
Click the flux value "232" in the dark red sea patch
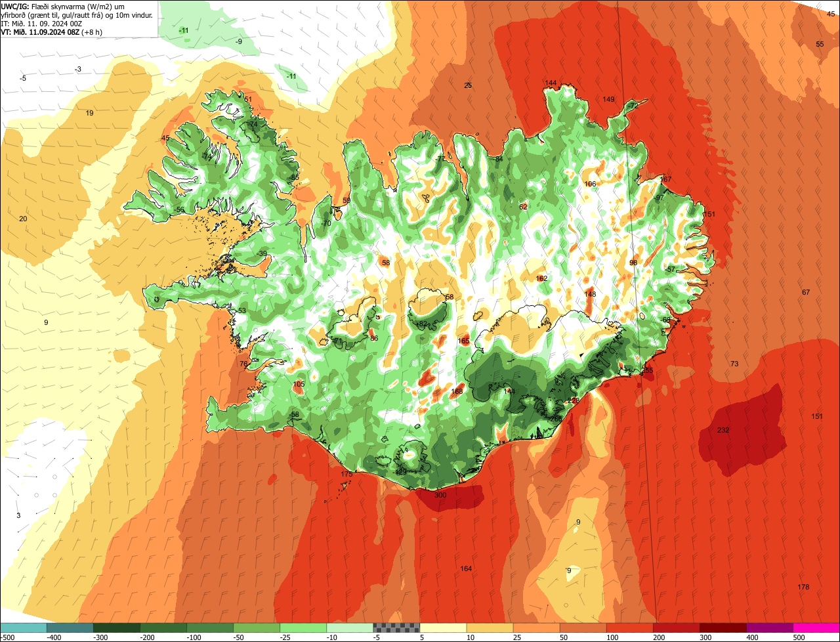click(723, 430)
